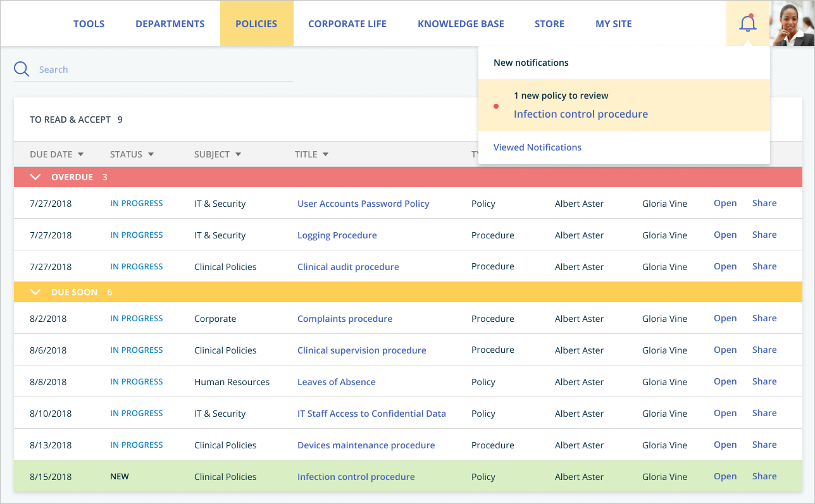Open the notification bell icon

(x=748, y=23)
